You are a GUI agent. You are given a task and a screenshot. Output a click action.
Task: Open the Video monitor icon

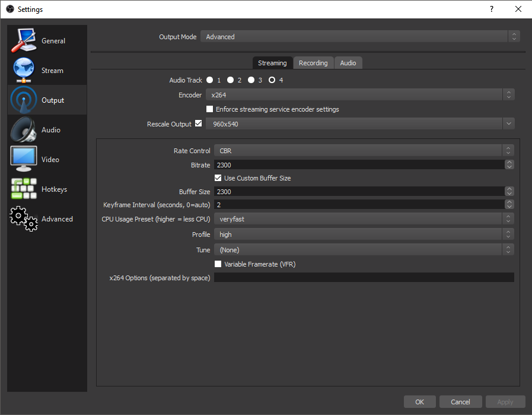[x=24, y=159]
